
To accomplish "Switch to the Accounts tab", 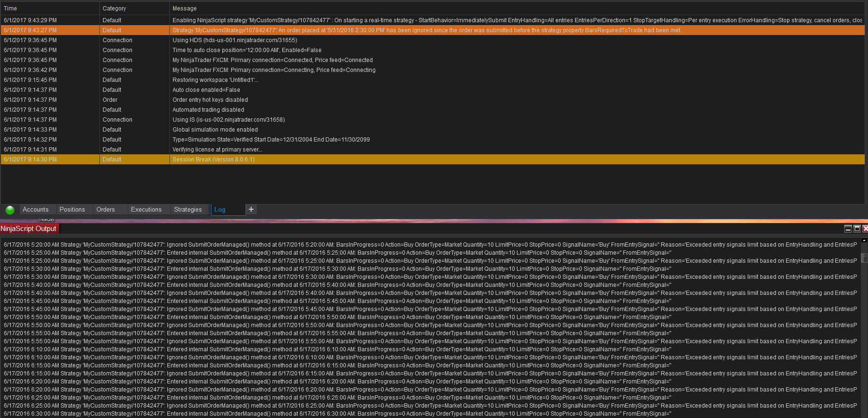I will click(x=35, y=210).
